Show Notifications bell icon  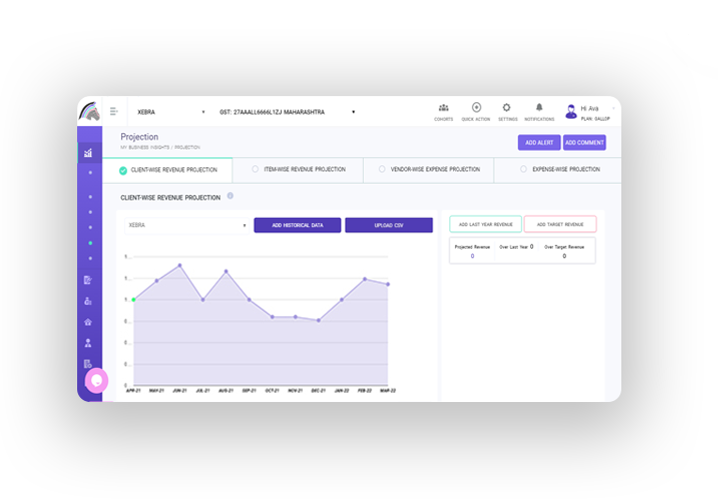tap(539, 107)
